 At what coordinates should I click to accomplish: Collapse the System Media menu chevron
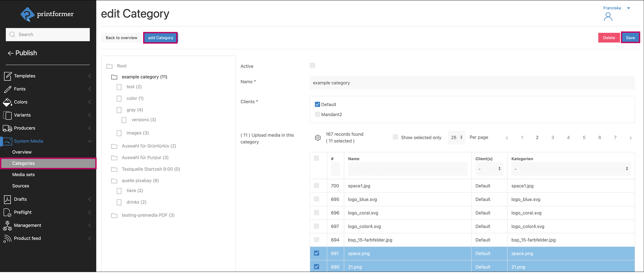90,141
